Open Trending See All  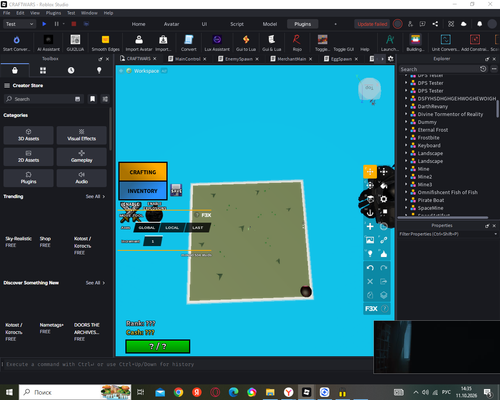click(x=95, y=196)
